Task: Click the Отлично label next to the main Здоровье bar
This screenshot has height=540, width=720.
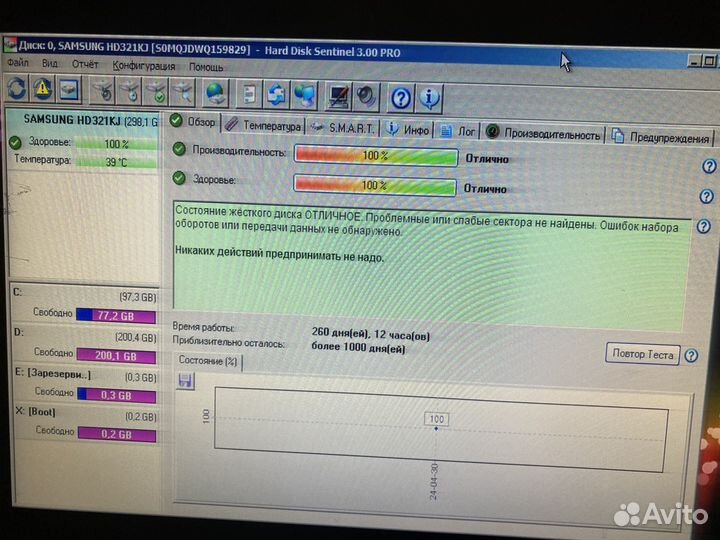Action: (x=485, y=189)
